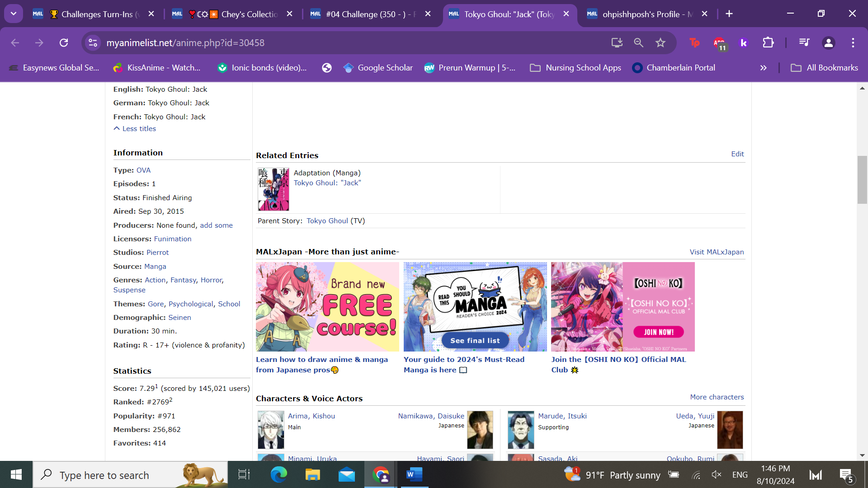This screenshot has height=488, width=868.
Task: Open the adblock extension with badge 11
Action: tap(719, 43)
